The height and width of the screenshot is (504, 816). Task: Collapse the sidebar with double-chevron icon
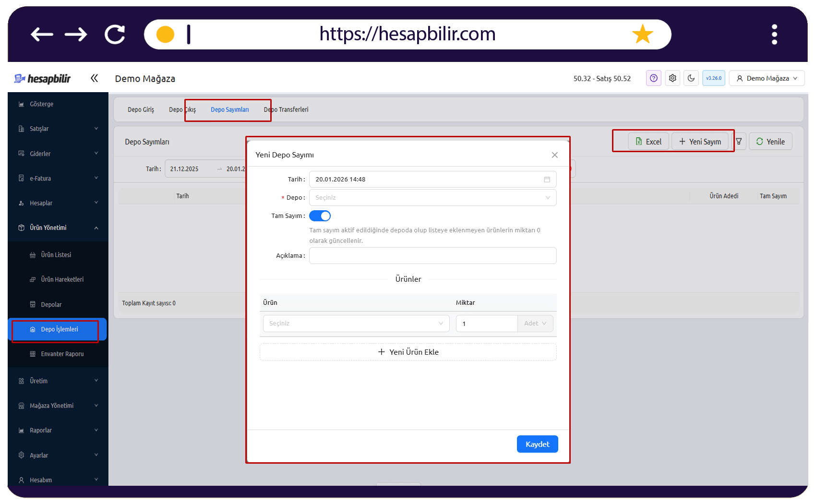(94, 78)
